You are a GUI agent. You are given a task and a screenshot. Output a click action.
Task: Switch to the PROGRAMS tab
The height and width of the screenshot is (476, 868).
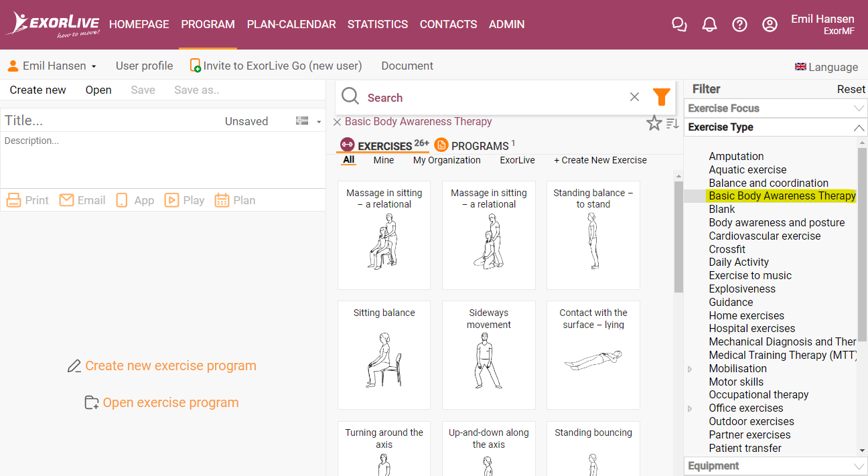[474, 145]
